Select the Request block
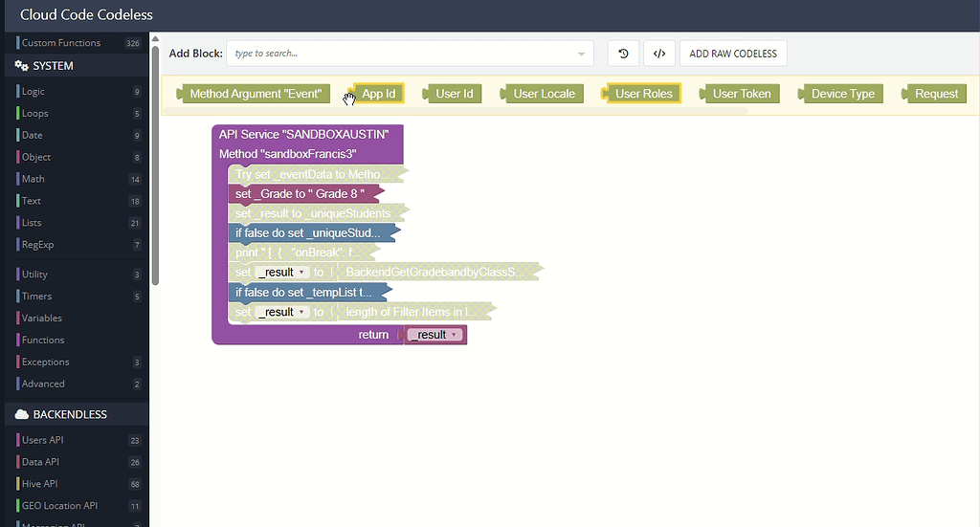This screenshot has width=980, height=527. [935, 94]
